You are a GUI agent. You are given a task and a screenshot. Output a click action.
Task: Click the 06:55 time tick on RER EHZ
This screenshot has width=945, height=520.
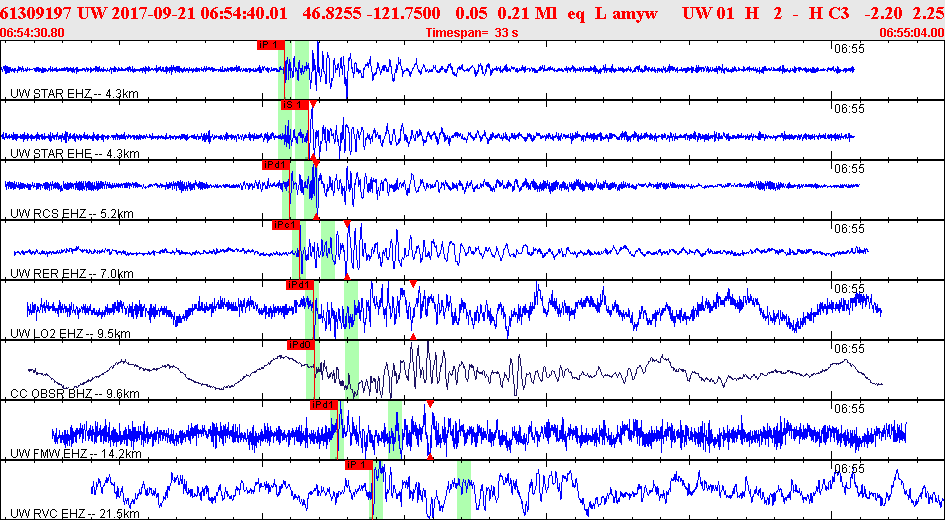(x=850, y=229)
